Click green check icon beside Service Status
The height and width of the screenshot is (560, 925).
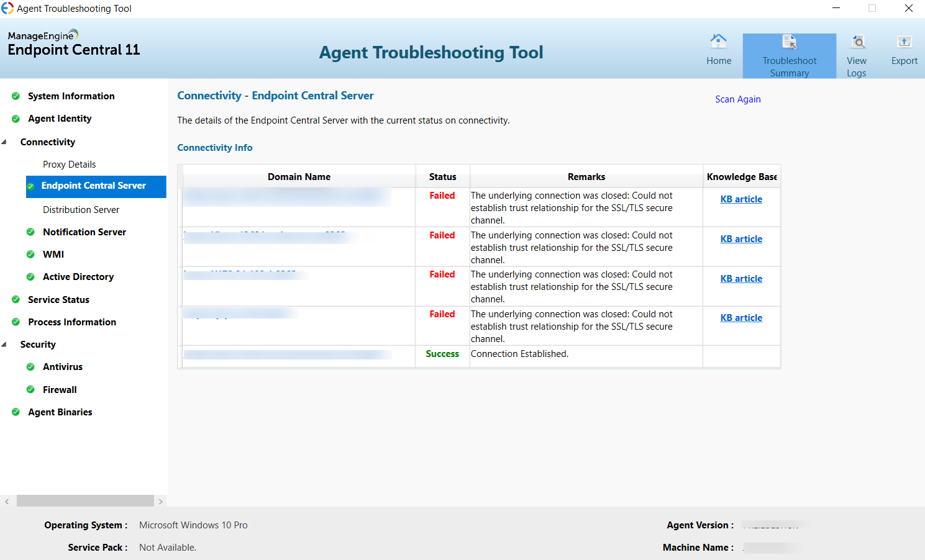click(16, 300)
